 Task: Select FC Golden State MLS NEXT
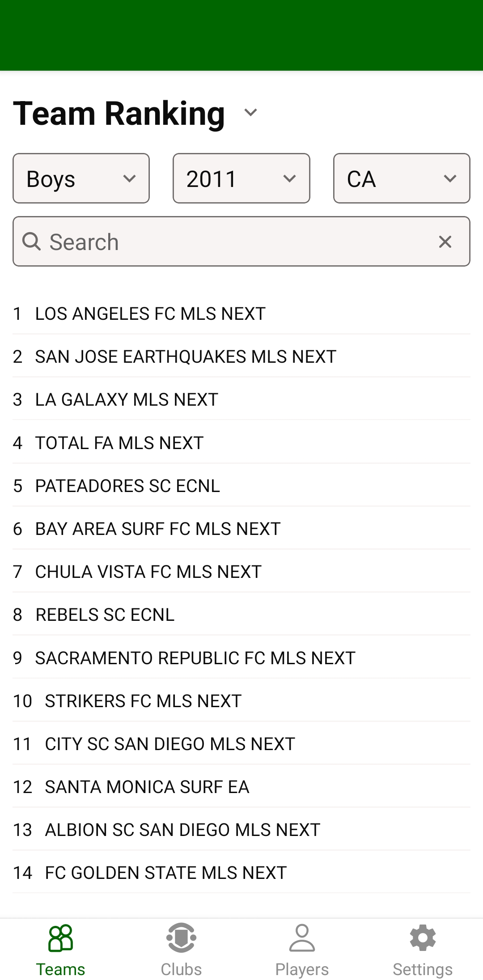[x=165, y=873]
